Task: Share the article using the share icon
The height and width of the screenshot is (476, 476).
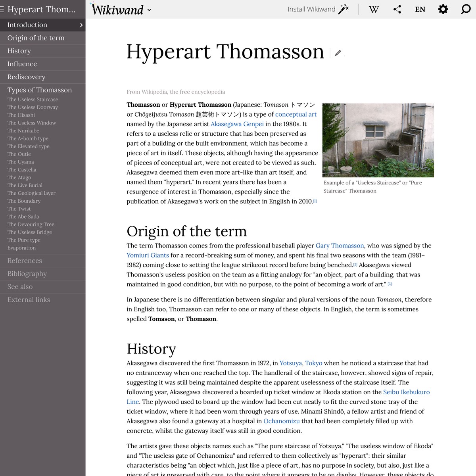Action: pyautogui.click(x=397, y=9)
